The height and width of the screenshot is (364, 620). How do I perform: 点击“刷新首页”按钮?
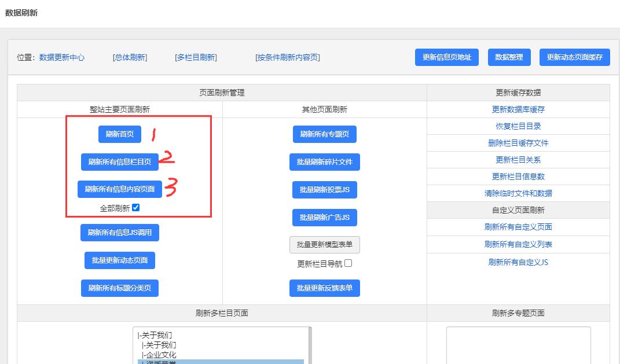[x=120, y=134]
